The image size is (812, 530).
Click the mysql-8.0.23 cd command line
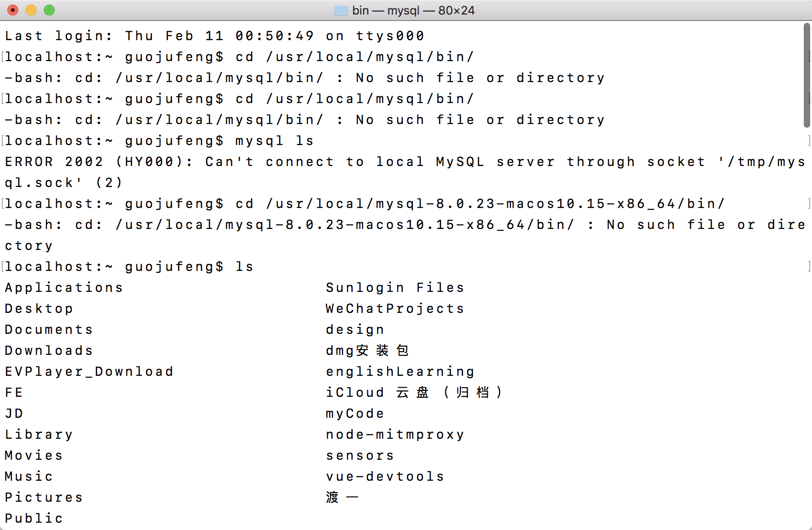365,203
